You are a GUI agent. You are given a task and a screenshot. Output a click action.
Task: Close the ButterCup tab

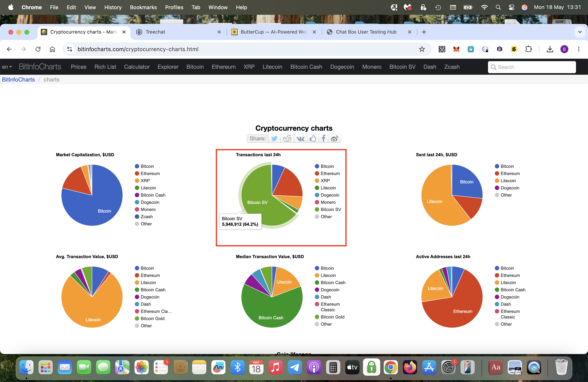pos(314,32)
